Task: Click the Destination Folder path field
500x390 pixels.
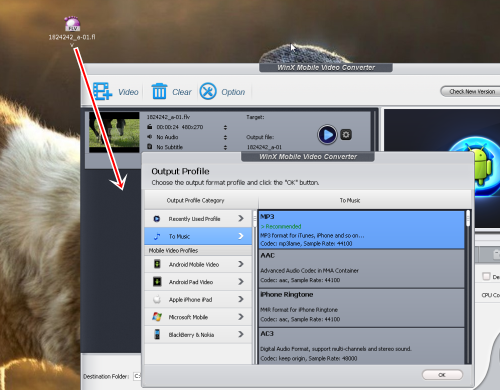Action: coord(137,376)
